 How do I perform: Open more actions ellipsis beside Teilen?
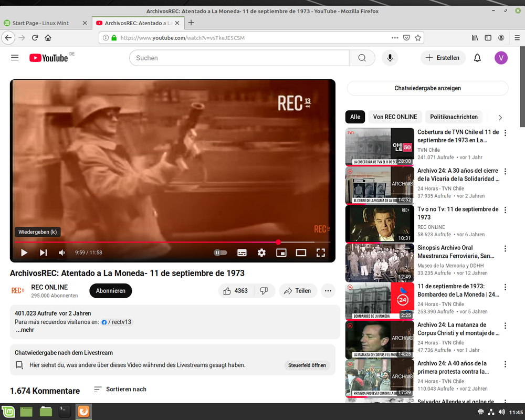coord(328,291)
